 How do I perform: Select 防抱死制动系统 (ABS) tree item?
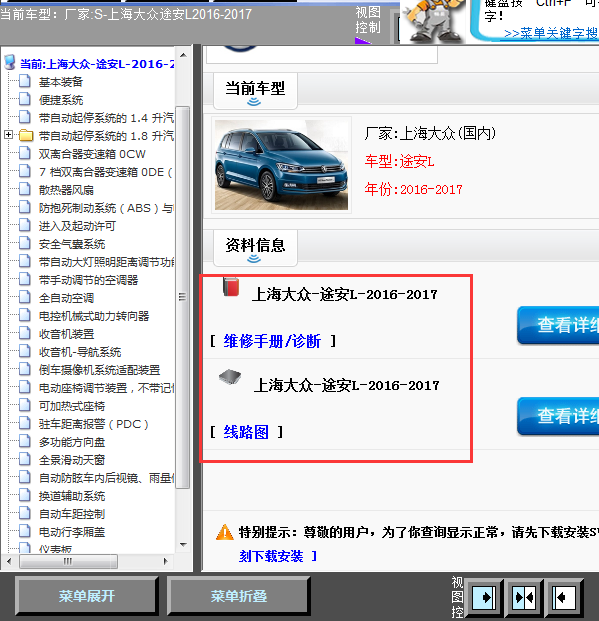(x=106, y=208)
